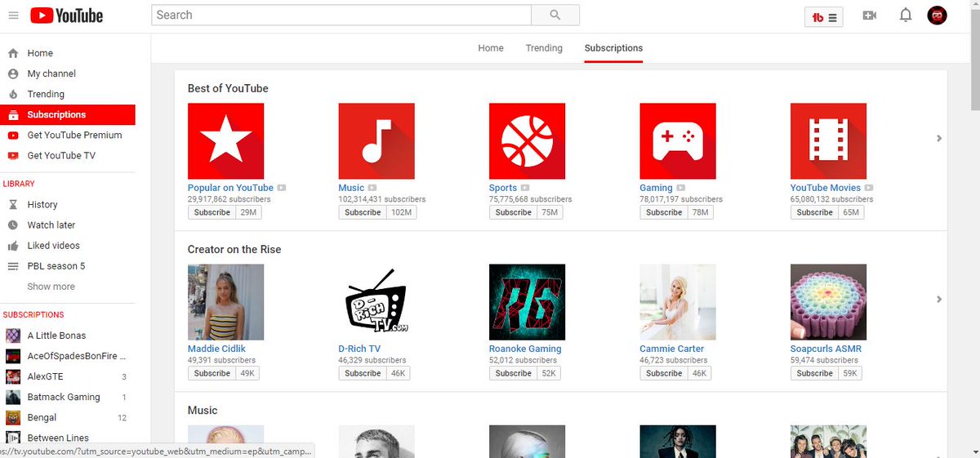The width and height of the screenshot is (980, 458).
Task: Switch to the Trending tab
Action: tap(544, 48)
